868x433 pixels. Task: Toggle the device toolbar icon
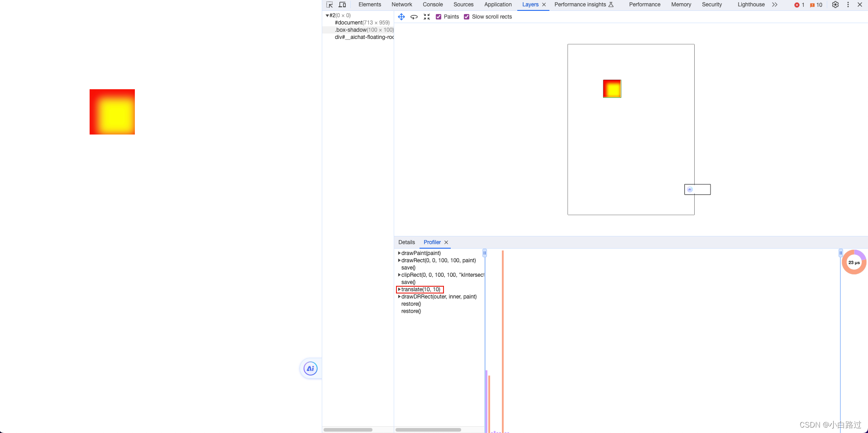(342, 5)
